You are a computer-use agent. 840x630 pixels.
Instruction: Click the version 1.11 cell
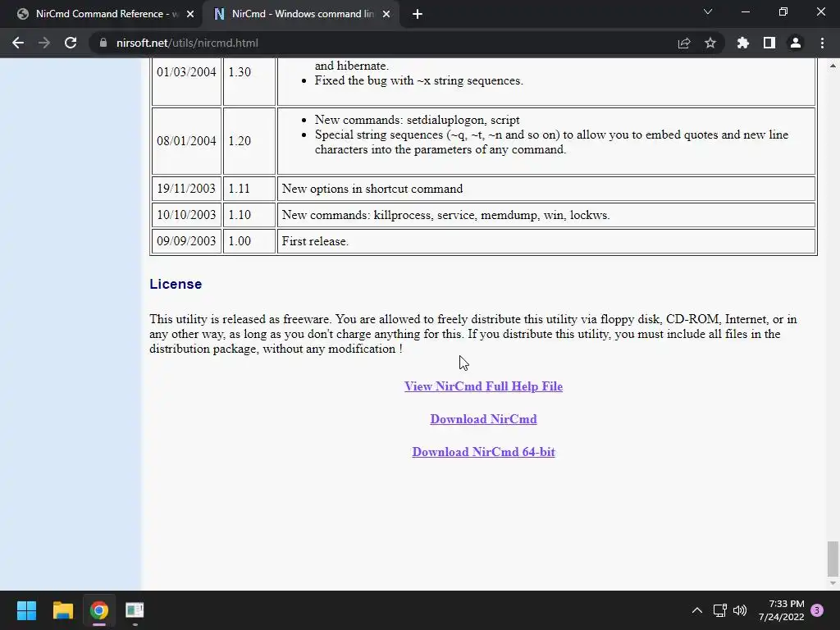click(249, 189)
